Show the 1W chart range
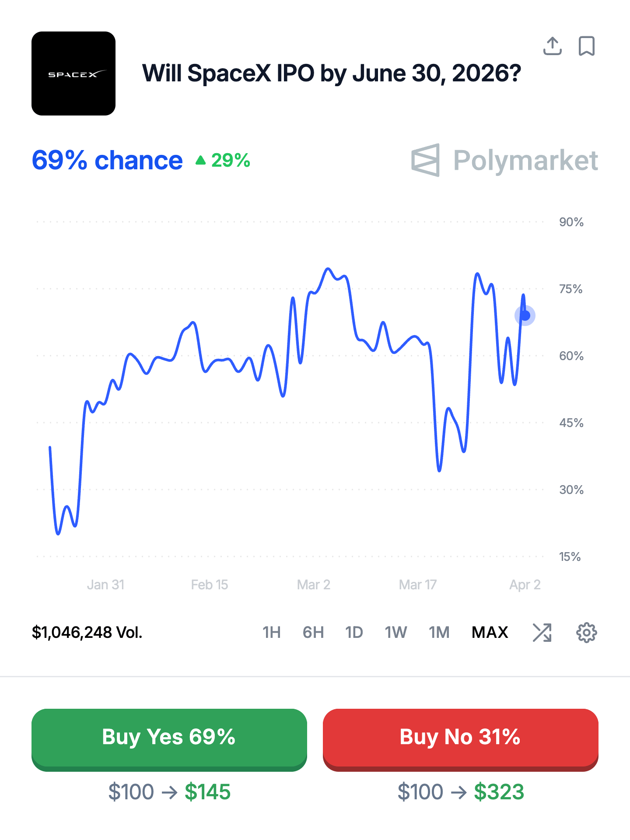 (396, 633)
